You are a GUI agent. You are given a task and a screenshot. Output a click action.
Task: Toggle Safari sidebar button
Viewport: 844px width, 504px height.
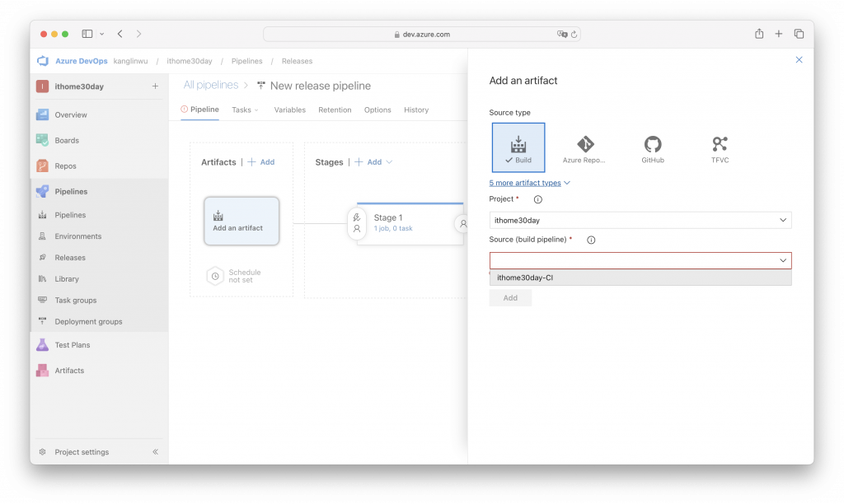(87, 34)
